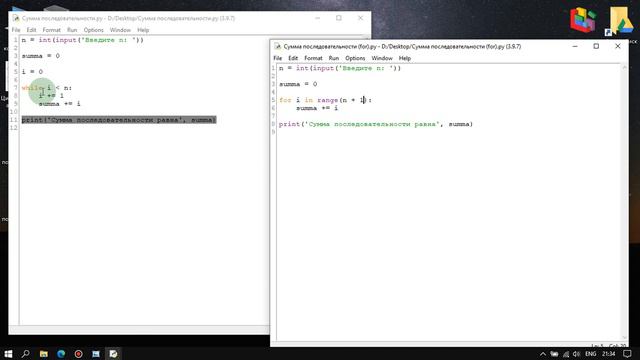Minimize the (for).py window
Viewport: 640px width, 360px height.
tap(575, 46)
